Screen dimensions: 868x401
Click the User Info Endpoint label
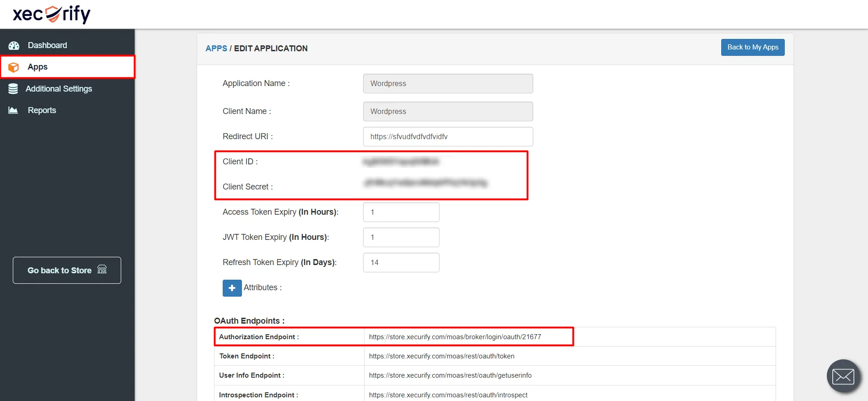pos(252,375)
